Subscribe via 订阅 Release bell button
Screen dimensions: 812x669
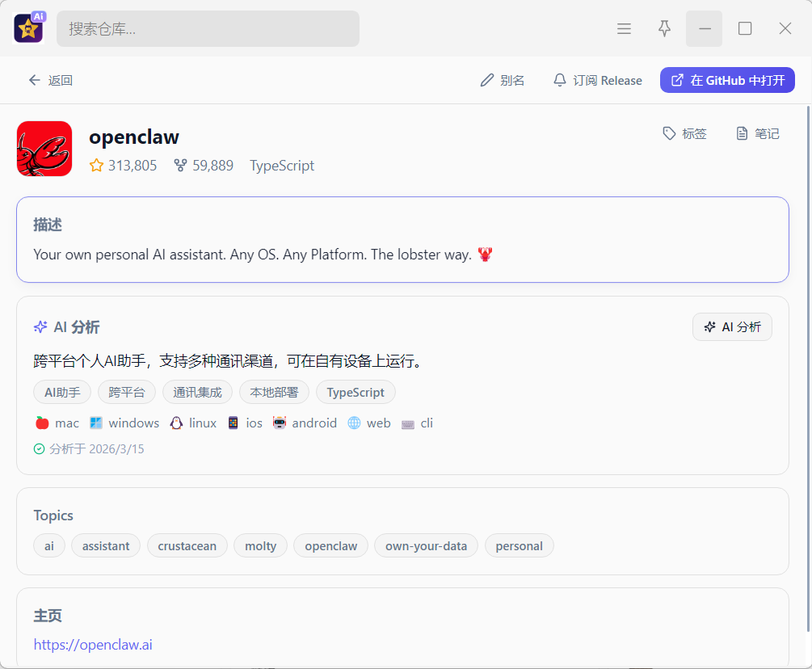tap(597, 80)
